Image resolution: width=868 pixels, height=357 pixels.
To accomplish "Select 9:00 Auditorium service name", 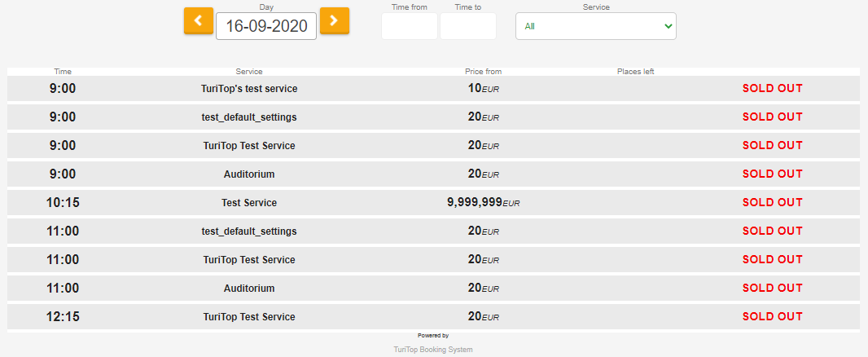I will click(249, 174).
